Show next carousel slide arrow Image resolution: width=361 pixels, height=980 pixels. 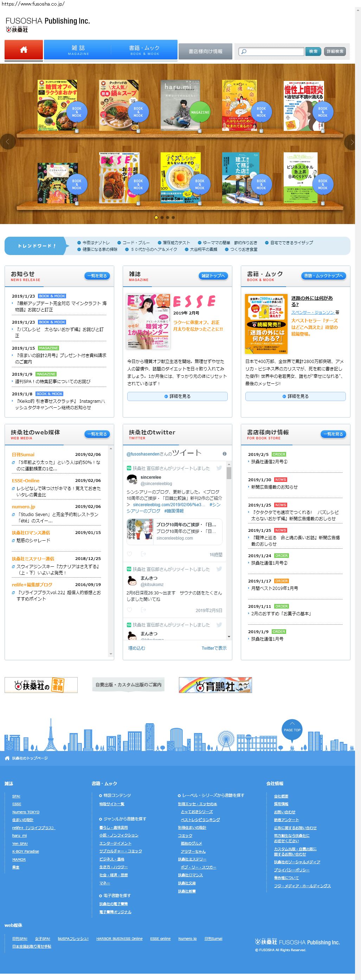click(x=352, y=142)
